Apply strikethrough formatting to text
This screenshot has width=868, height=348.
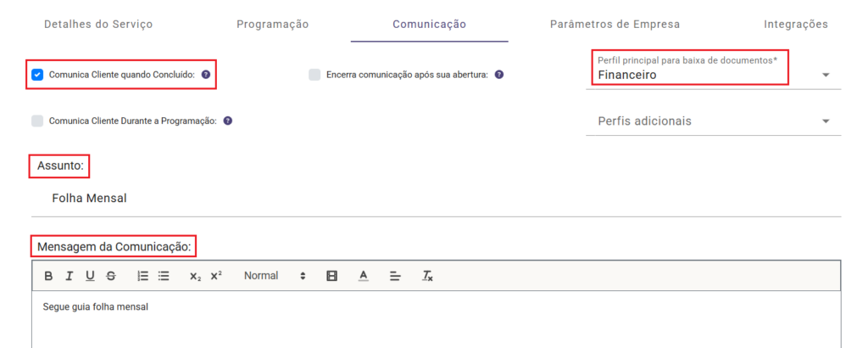tap(111, 276)
